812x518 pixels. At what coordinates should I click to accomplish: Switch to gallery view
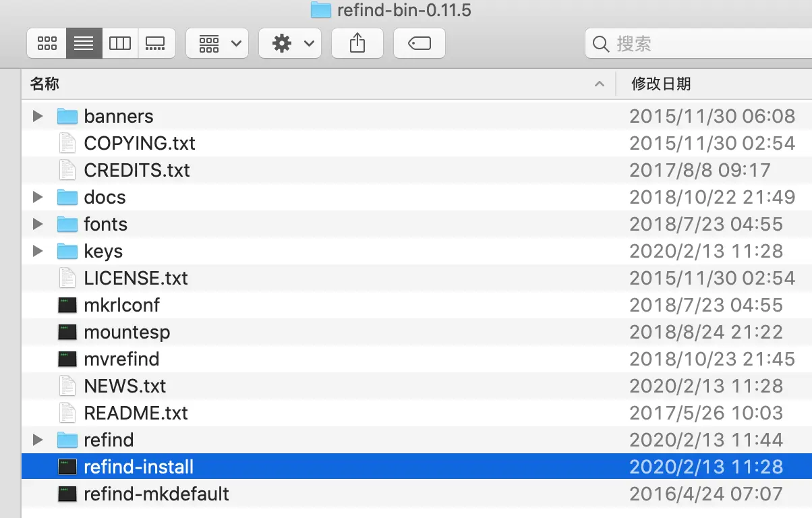coord(156,44)
